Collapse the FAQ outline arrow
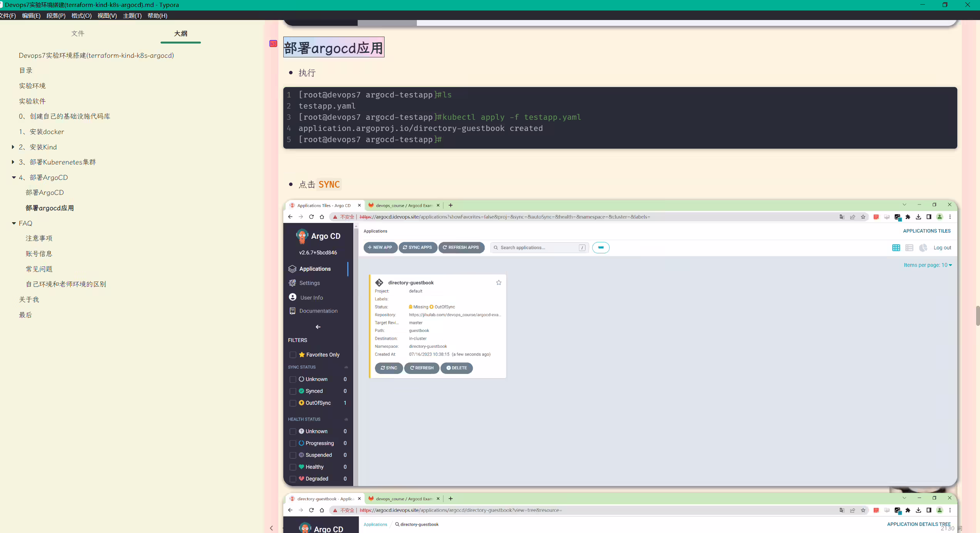Image resolution: width=980 pixels, height=533 pixels. (14, 223)
